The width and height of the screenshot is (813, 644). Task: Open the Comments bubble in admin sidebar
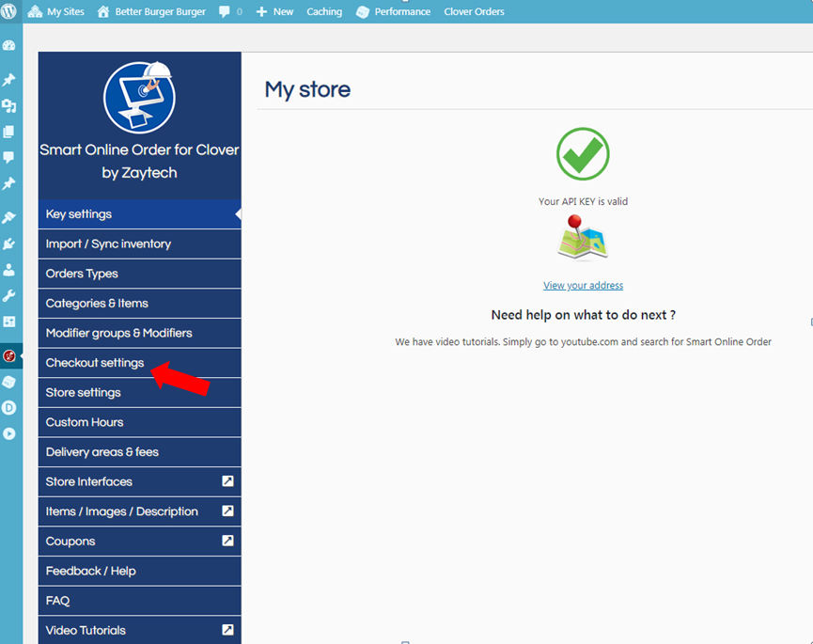point(8,157)
